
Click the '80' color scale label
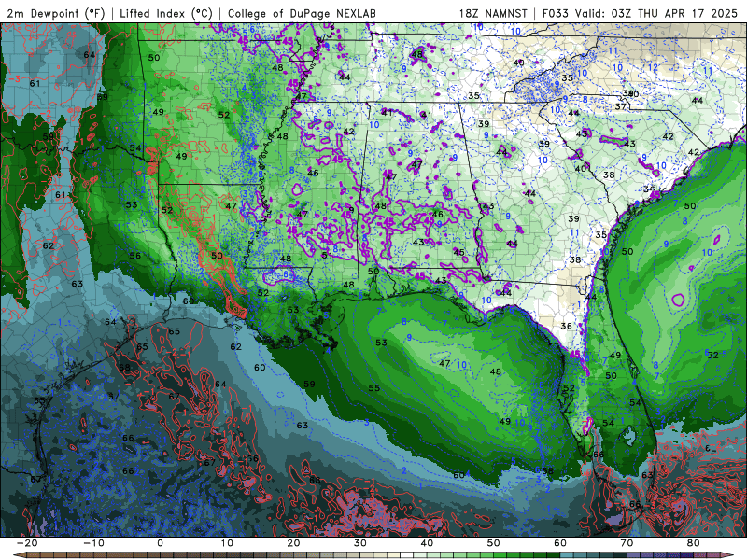pyautogui.click(x=694, y=543)
